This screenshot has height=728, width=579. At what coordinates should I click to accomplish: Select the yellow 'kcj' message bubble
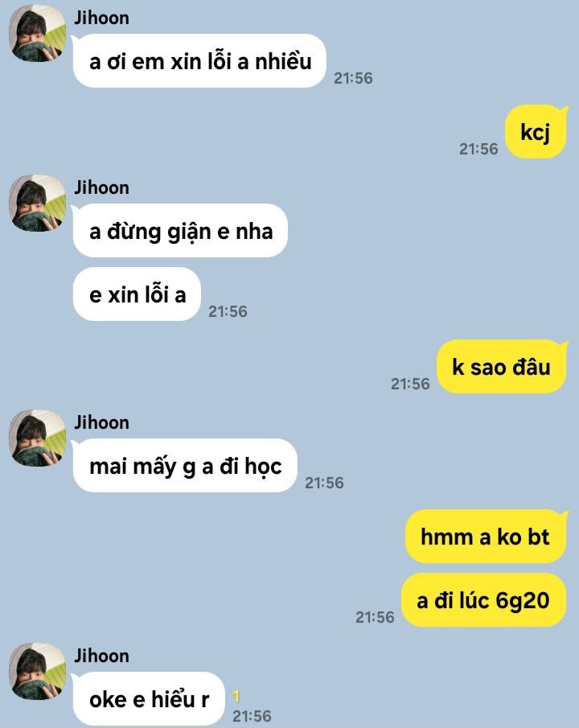point(536,132)
